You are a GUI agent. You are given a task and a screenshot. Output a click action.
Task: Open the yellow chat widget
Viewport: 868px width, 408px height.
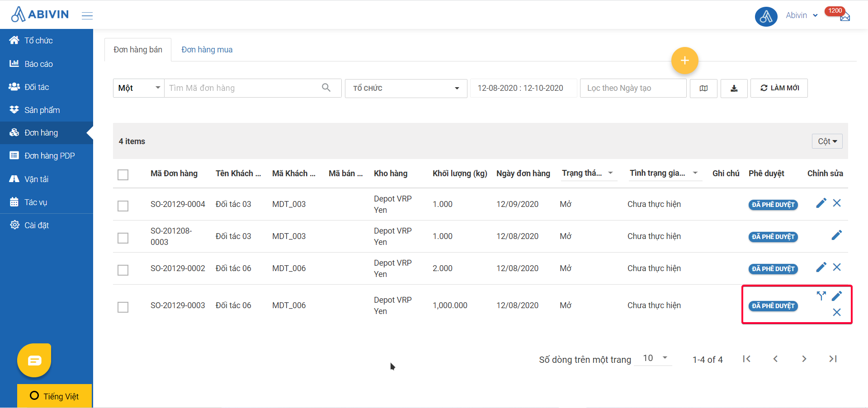[34, 361]
